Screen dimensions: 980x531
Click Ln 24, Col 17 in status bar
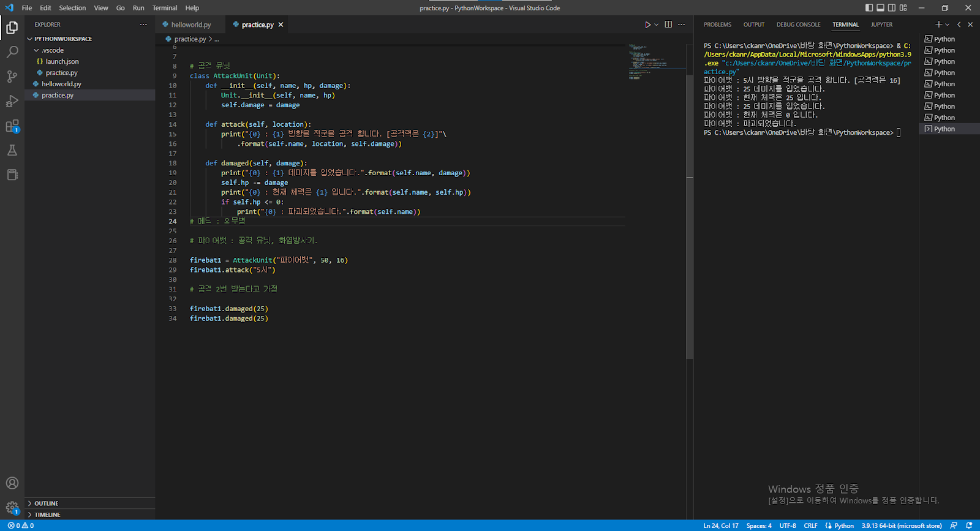tap(720, 525)
